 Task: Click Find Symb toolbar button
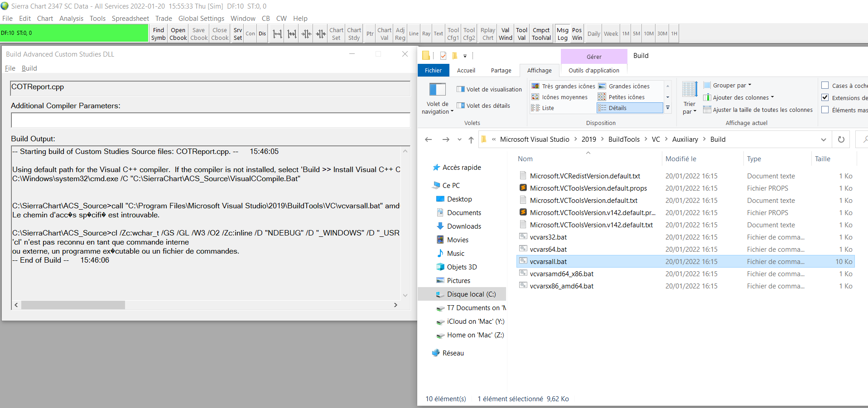tap(159, 34)
